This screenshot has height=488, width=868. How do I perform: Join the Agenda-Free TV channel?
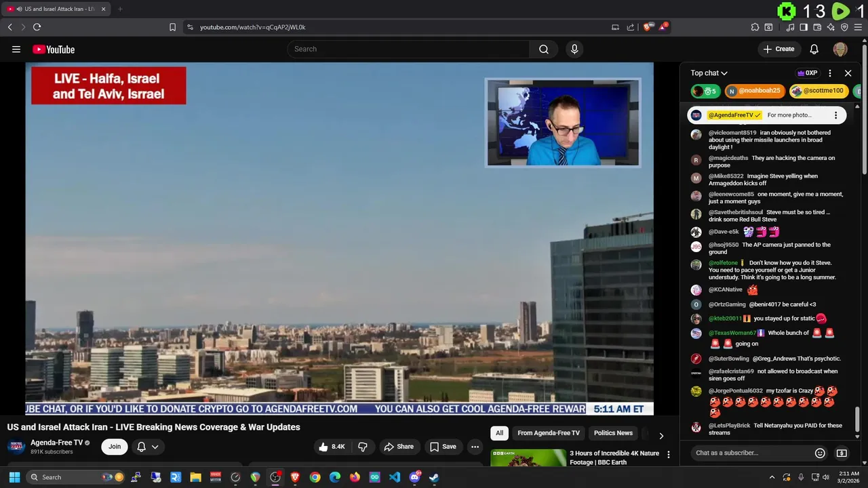coord(115,447)
